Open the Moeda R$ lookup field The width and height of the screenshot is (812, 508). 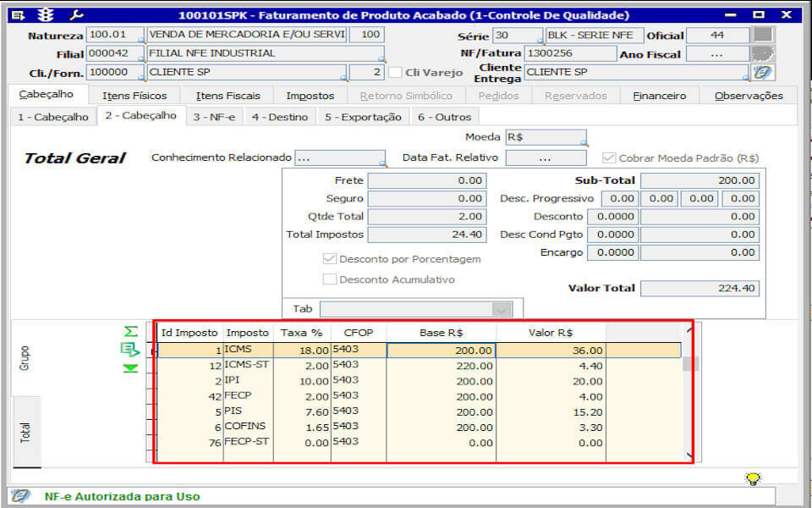(x=546, y=137)
